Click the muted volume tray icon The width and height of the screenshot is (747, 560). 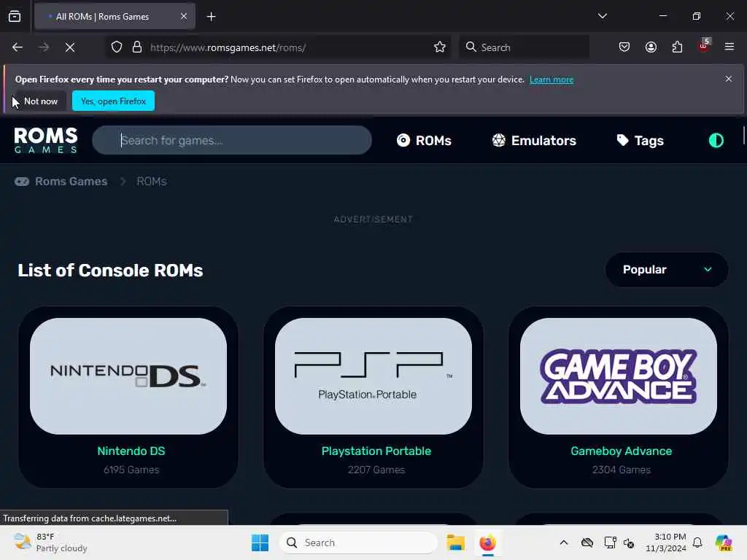(x=629, y=542)
